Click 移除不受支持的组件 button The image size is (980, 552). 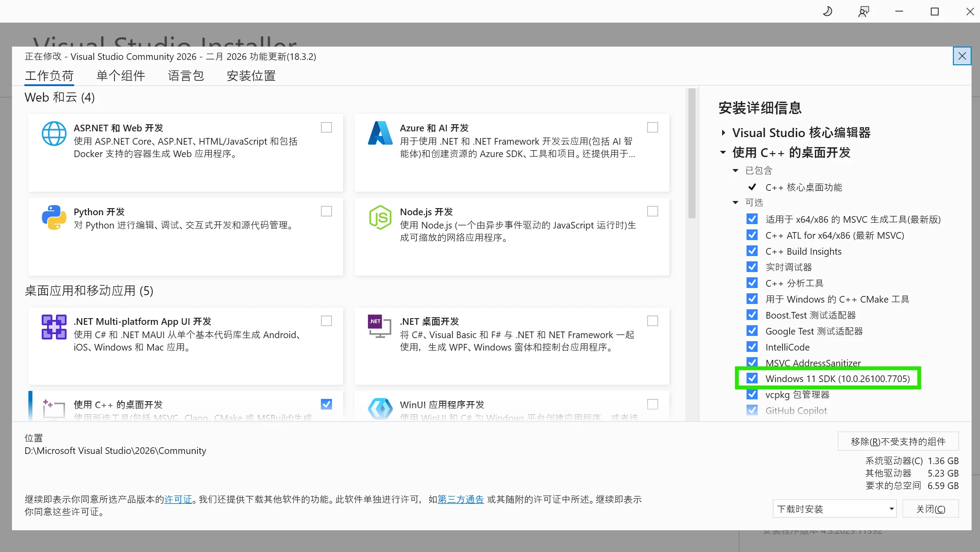(898, 441)
